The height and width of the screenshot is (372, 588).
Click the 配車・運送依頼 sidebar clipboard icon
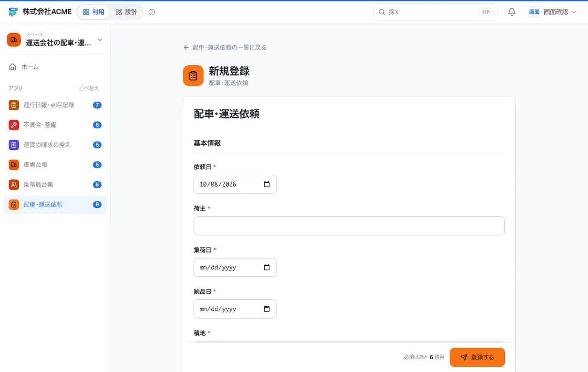(14, 205)
